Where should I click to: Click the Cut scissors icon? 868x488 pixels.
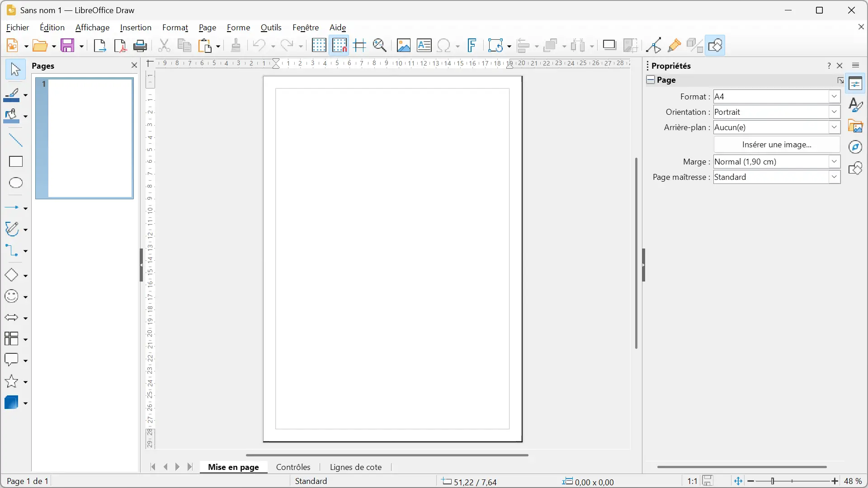(x=164, y=46)
